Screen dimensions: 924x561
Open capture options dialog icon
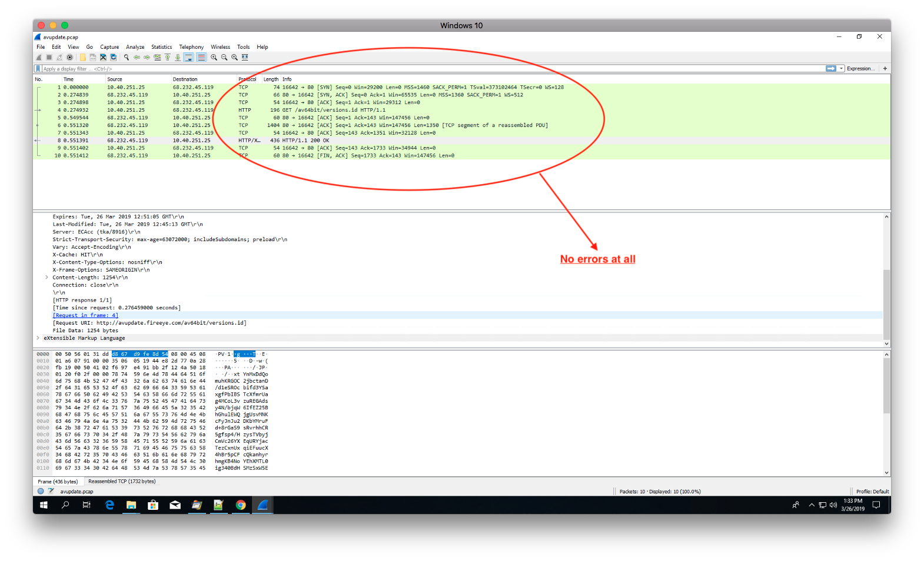pos(70,58)
